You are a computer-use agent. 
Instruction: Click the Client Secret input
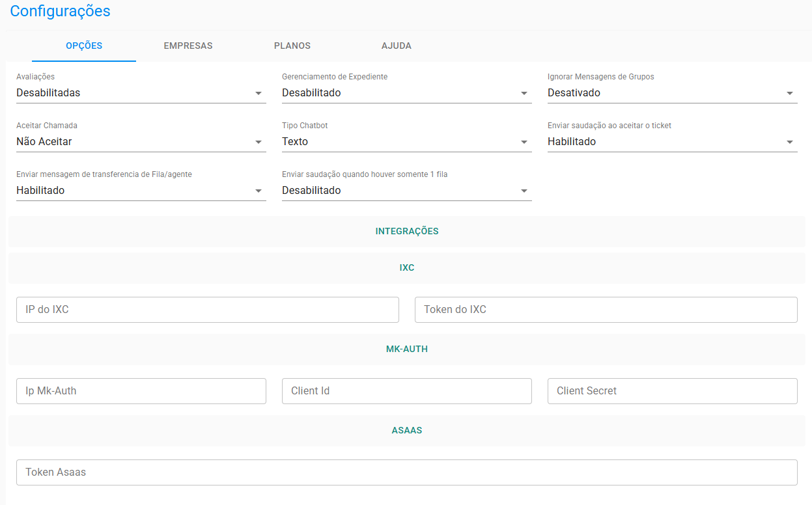(672, 391)
